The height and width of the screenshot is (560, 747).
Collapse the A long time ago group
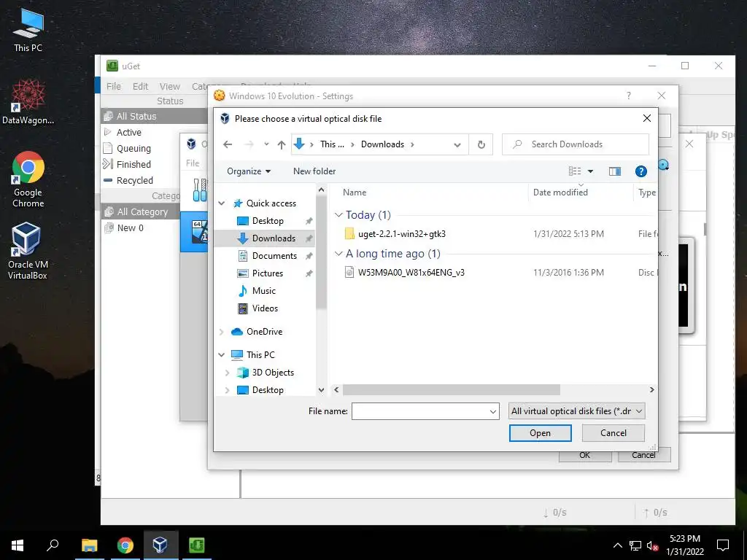click(338, 254)
